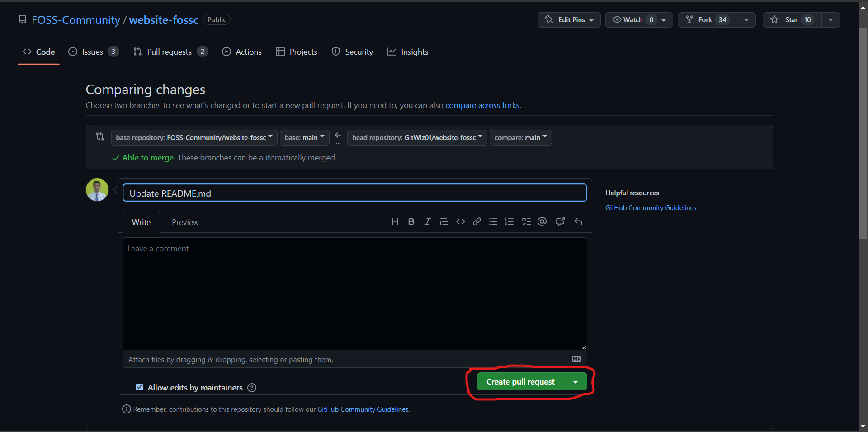Viewport: 868px width, 432px height.
Task: Switch to the Write tab
Action: [141, 222]
